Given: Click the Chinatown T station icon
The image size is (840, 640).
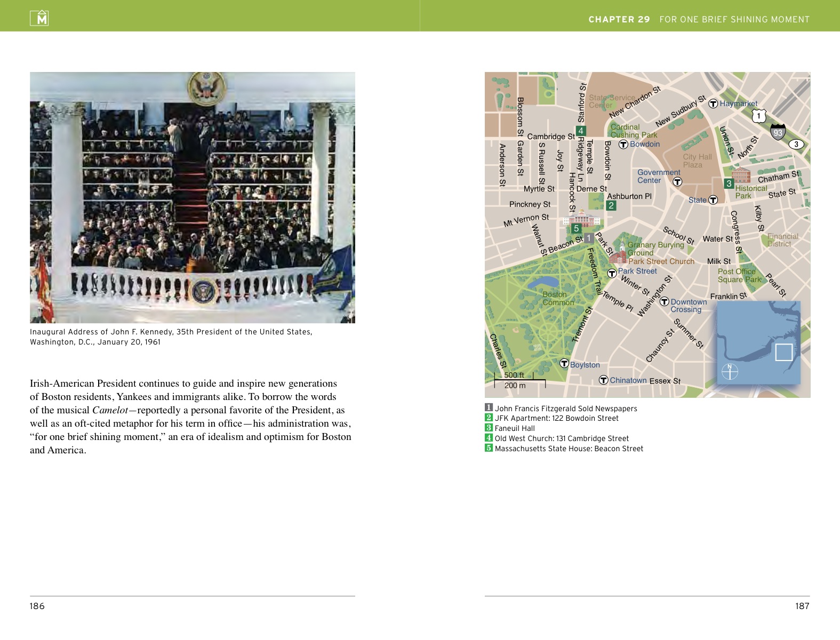Looking at the screenshot, I should pos(604,380).
